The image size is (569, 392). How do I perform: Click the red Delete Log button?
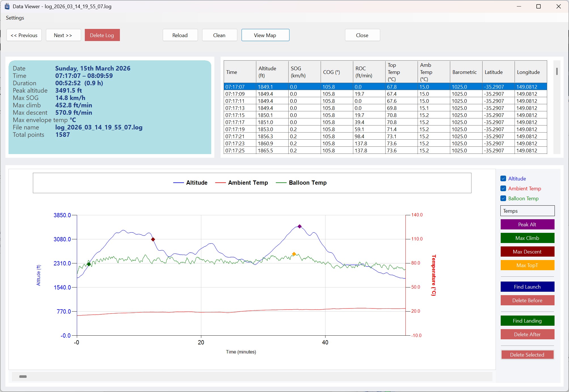click(x=102, y=35)
